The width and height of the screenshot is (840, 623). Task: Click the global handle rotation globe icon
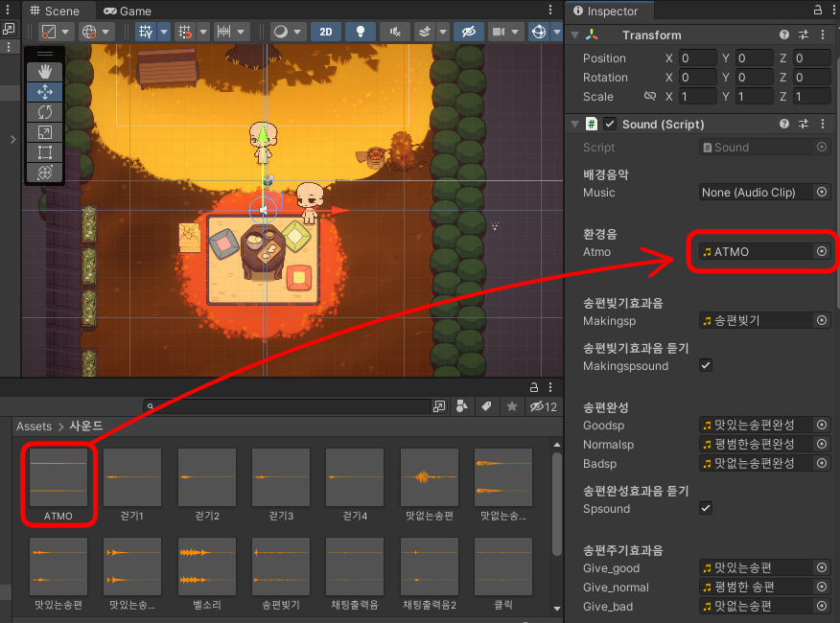pos(89,32)
